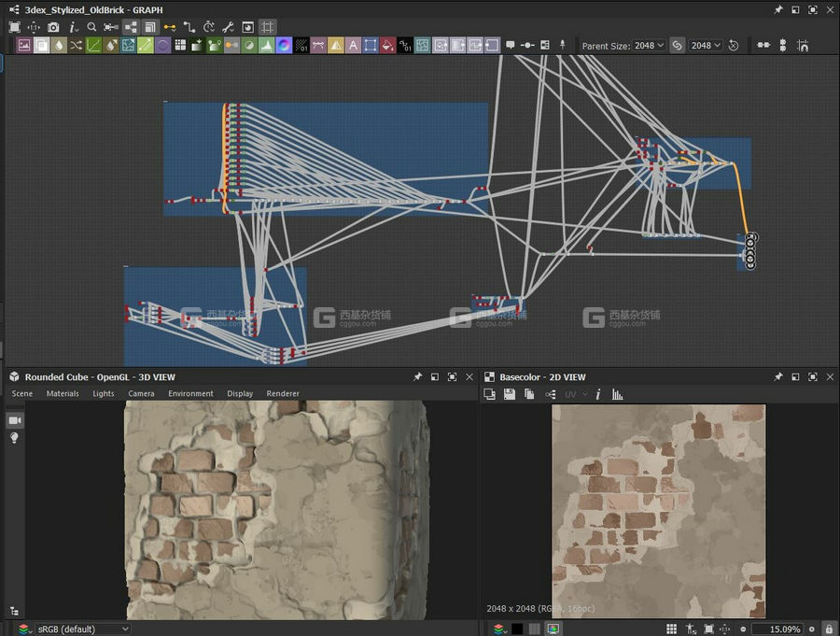Add a Transform 2D node
840x636 pixels.
(371, 46)
